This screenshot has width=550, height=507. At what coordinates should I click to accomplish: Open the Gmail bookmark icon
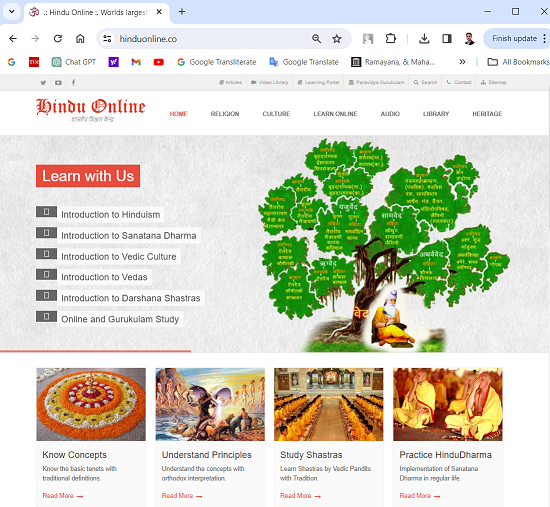coord(136,62)
